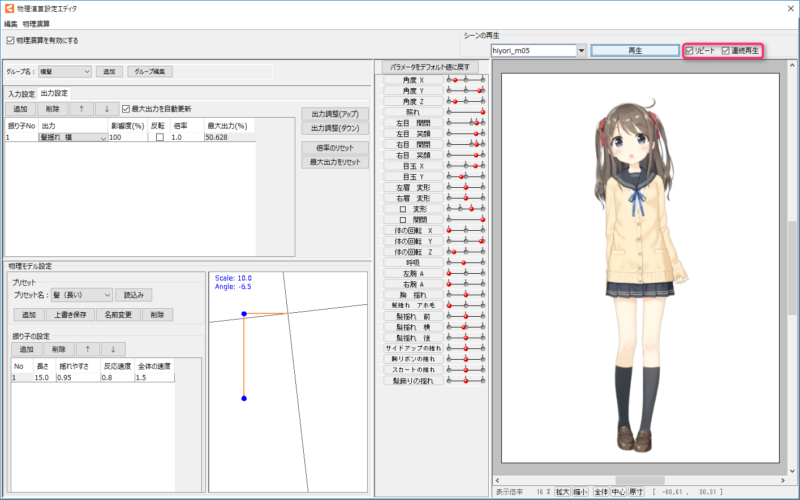
Task: Toggle 物理演算を有効にする checkbox
Action: pyautogui.click(x=10, y=40)
